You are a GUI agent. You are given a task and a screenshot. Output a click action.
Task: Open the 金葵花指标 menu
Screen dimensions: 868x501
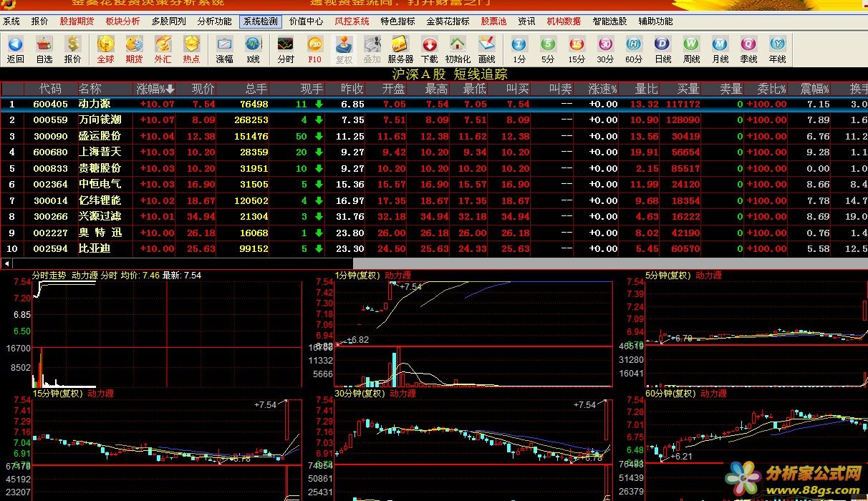pyautogui.click(x=448, y=21)
